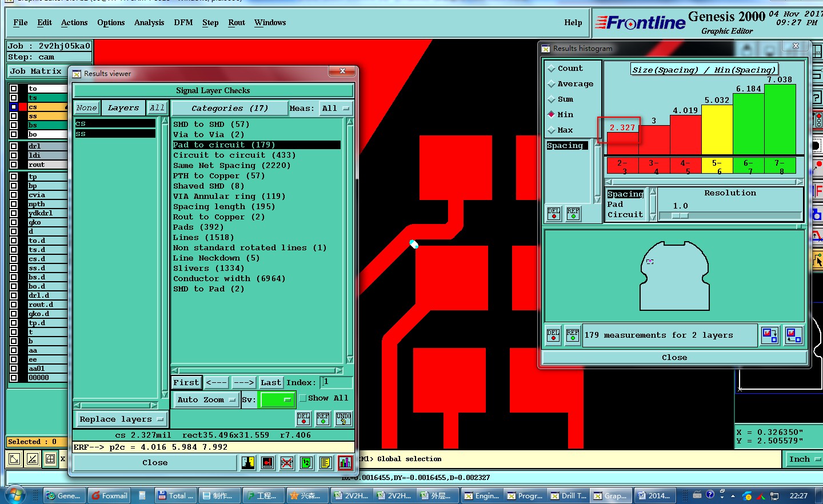
Task: Select 'Circuit to circuit (433)' category
Action: coord(234,155)
